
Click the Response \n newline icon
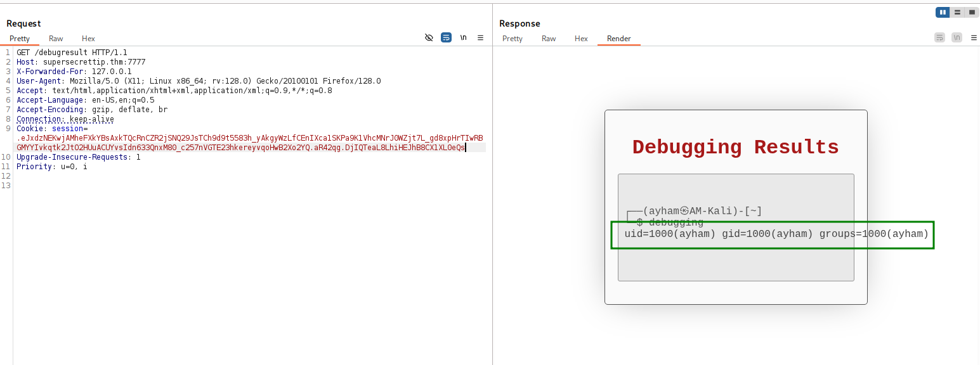[x=957, y=38]
